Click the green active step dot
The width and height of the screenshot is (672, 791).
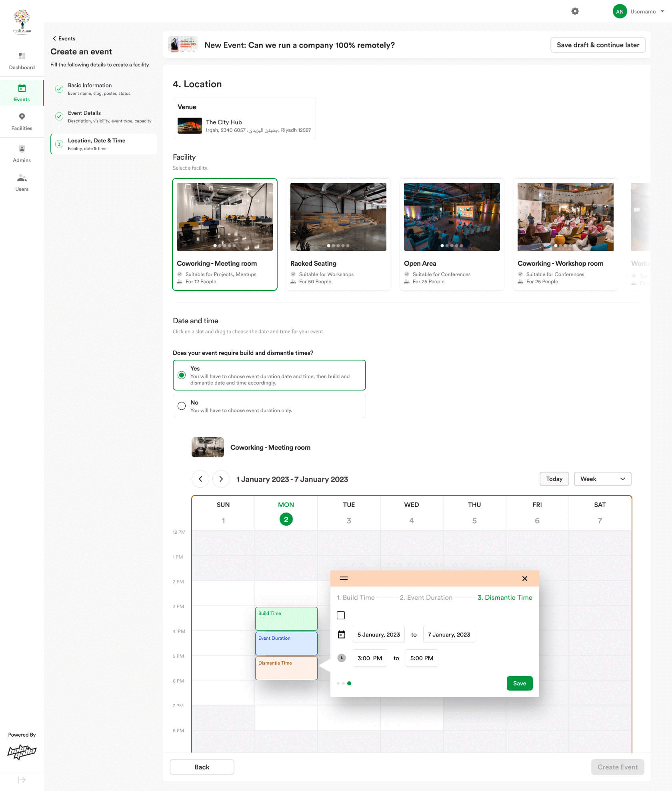point(349,683)
